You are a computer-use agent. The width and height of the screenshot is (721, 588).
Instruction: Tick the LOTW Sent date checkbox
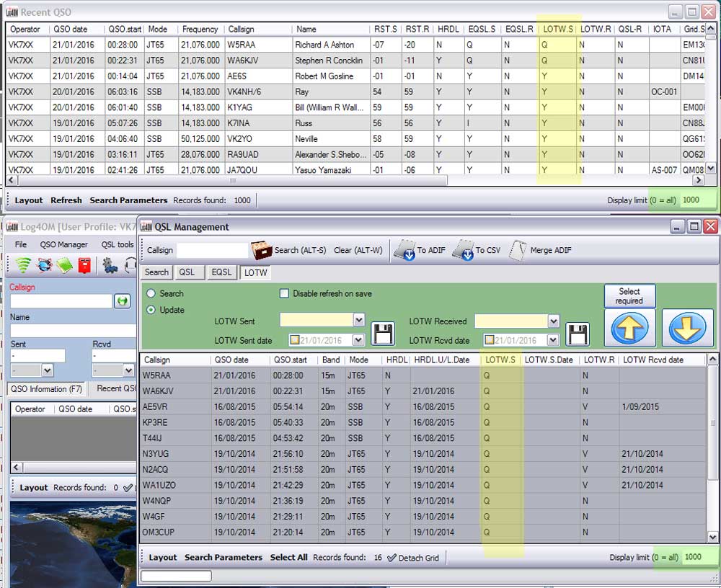(295, 340)
